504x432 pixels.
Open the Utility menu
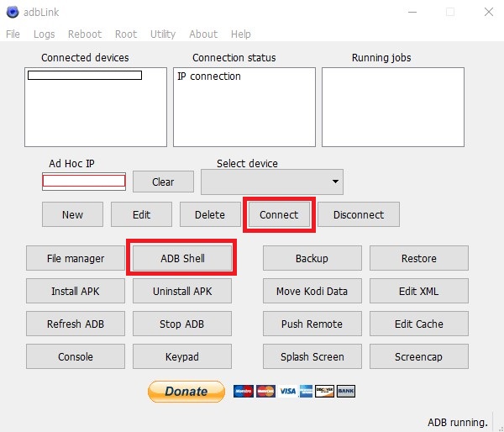click(163, 34)
